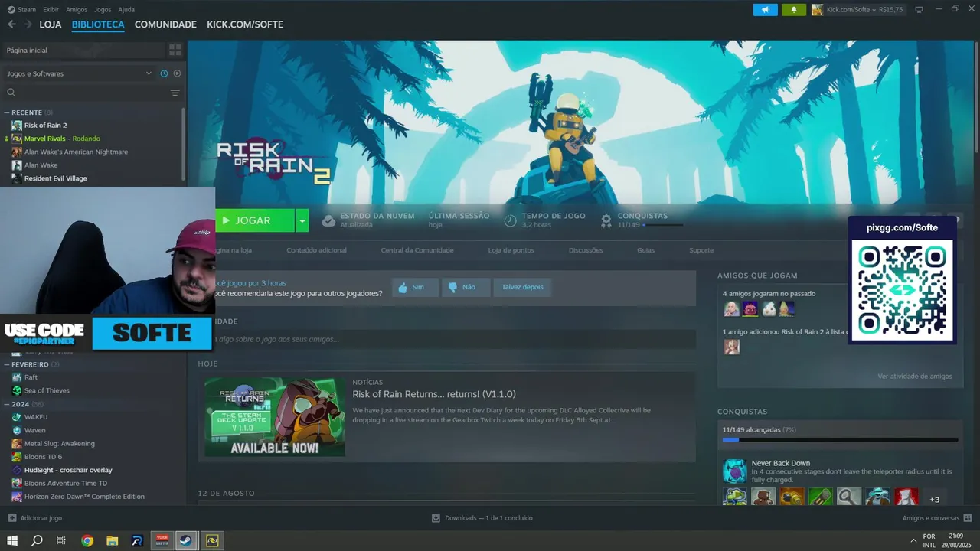Viewport: 980px width, 551px height.
Task: Toggle sort by recent activity clock icon
Action: click(164, 73)
